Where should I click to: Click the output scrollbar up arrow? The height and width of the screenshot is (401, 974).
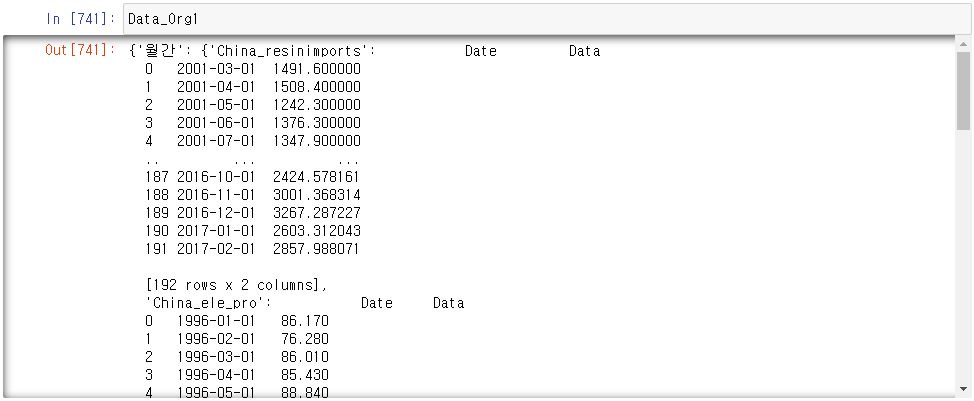pyautogui.click(x=963, y=43)
